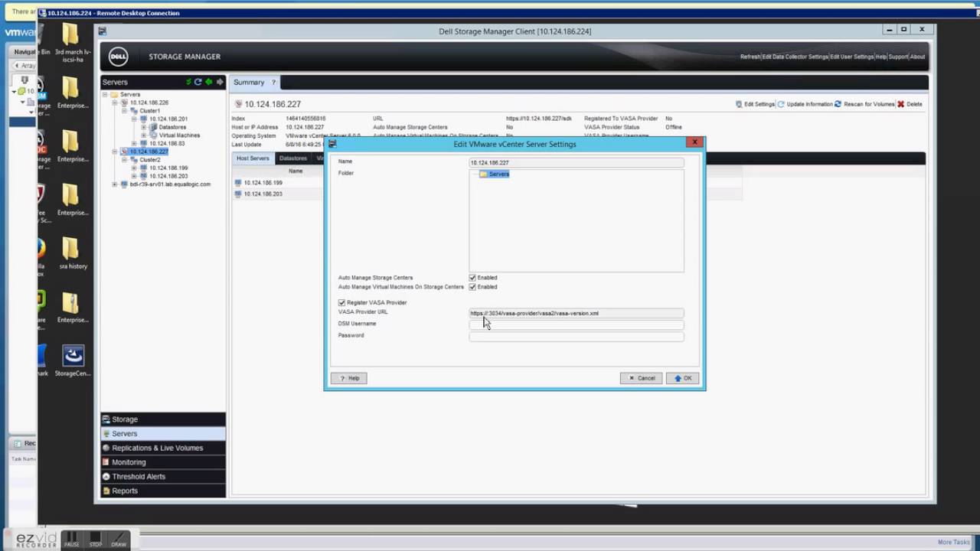Click the green back arrow in Servers panel
Screen dimensions: 980x551
coord(208,82)
